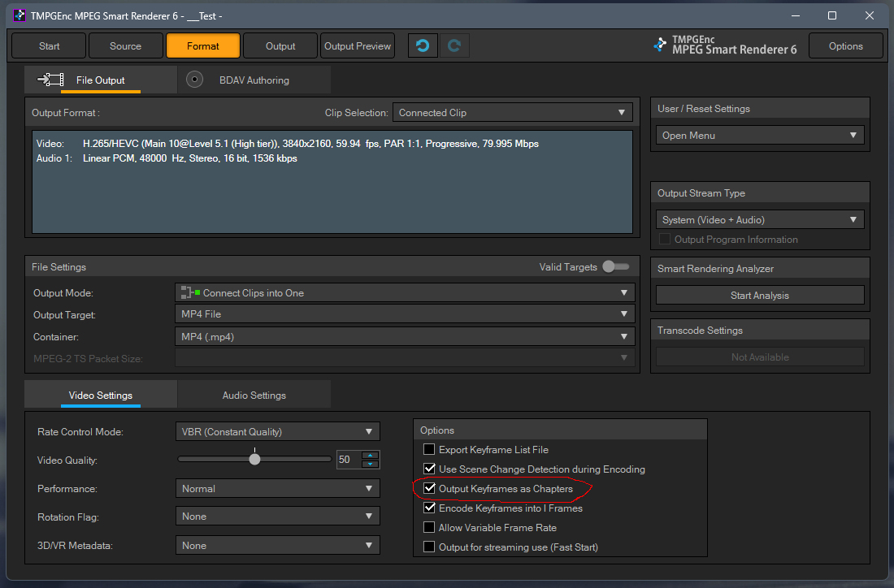This screenshot has width=894, height=588.
Task: Expand the Rate Control Mode dropdown
Action: coord(277,432)
